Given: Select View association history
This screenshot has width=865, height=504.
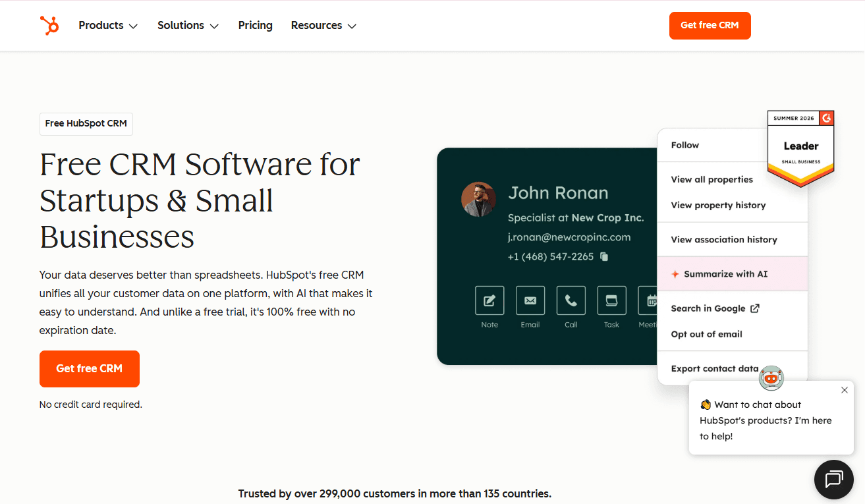Looking at the screenshot, I should 733,240.
